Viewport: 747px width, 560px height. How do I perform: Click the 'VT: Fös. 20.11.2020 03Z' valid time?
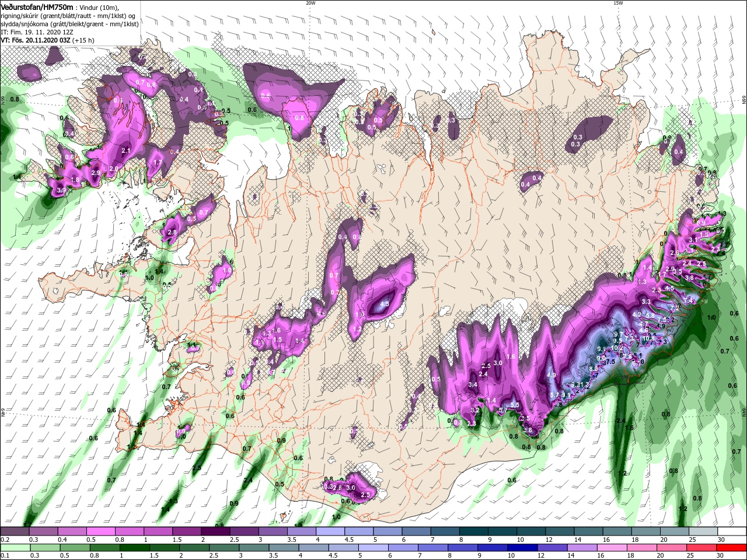tap(36, 40)
